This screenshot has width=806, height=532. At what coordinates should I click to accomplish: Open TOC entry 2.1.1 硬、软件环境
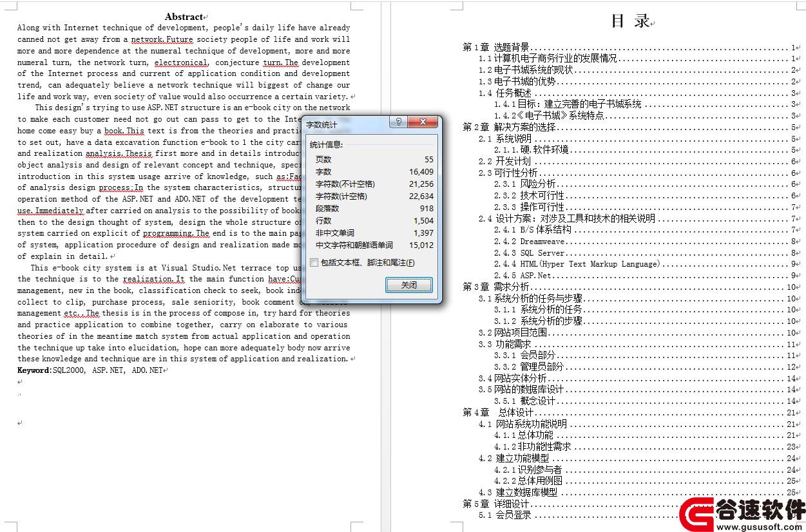click(646, 150)
